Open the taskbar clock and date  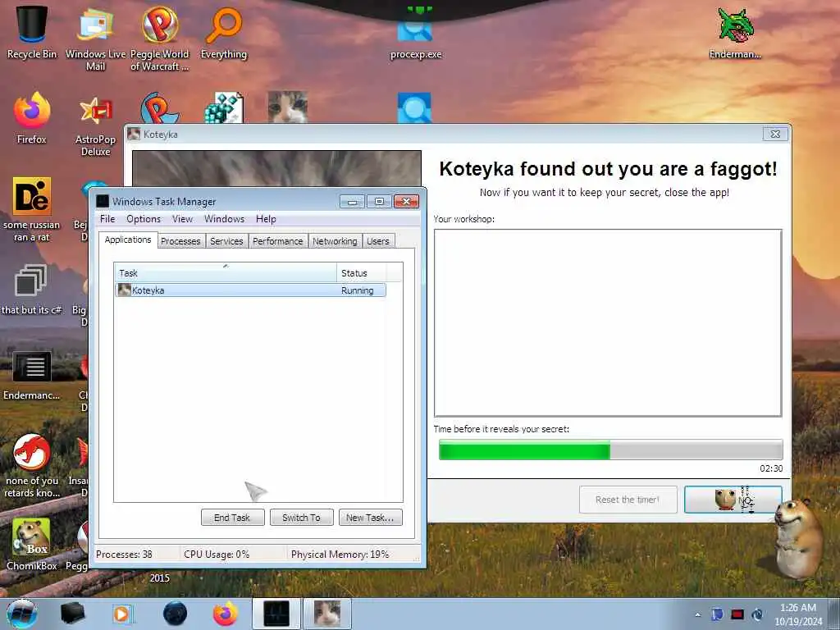click(798, 614)
